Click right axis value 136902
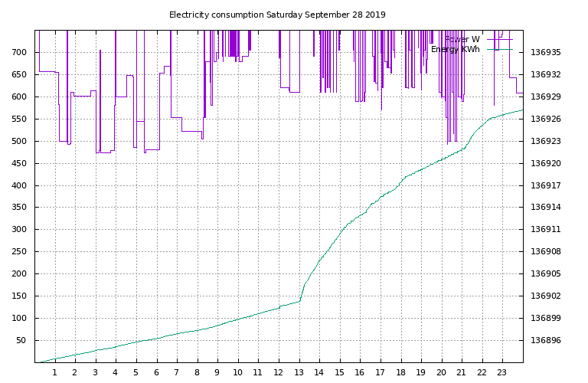Image resolution: width=588 pixels, height=383 pixels. coord(546,296)
